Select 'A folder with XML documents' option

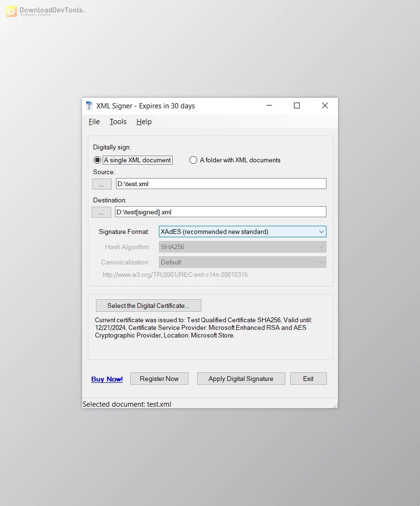click(x=235, y=160)
